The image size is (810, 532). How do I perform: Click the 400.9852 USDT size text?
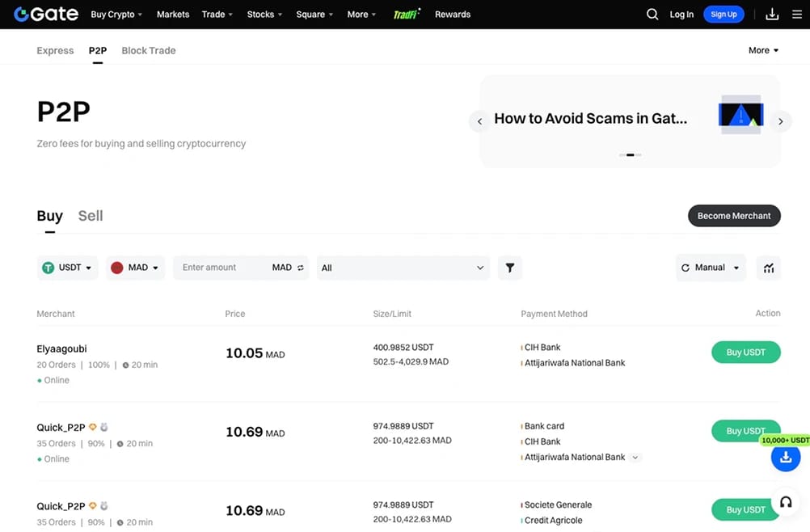pos(403,347)
